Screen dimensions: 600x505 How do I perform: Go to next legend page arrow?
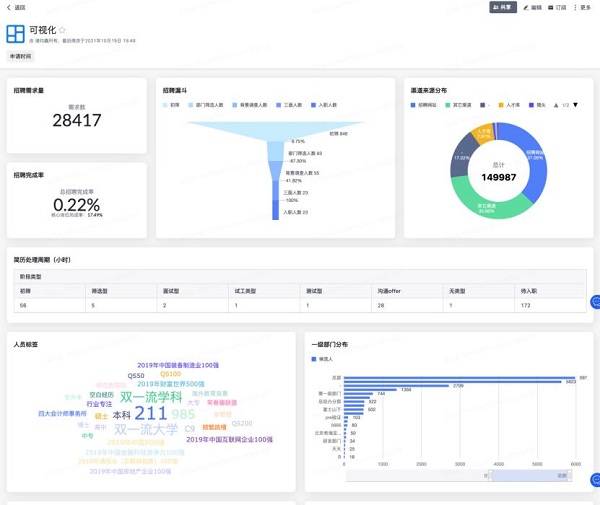tap(576, 104)
